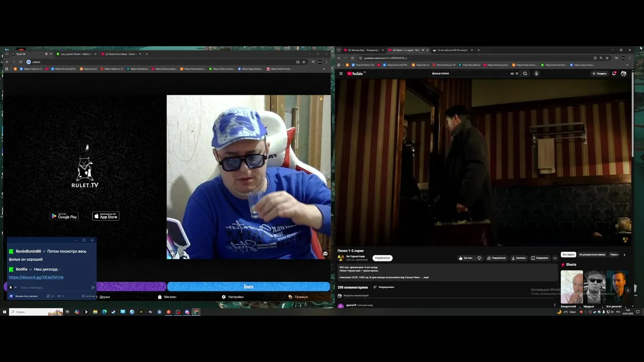Reload rulet.tv page in left browser
This screenshot has width=644, height=362.
pyautogui.click(x=21, y=62)
